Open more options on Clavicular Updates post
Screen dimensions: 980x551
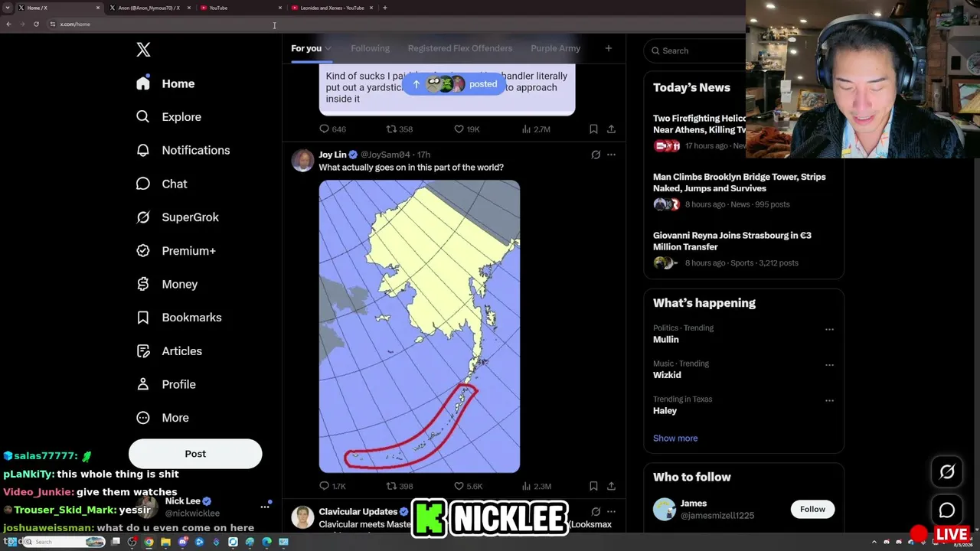[x=611, y=511]
